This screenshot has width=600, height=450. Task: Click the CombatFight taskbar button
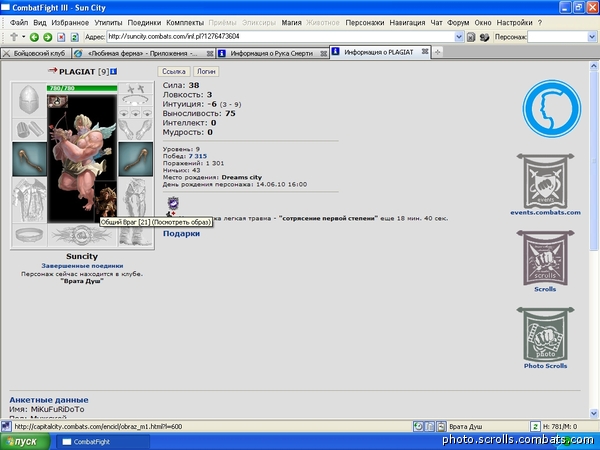coord(103,442)
